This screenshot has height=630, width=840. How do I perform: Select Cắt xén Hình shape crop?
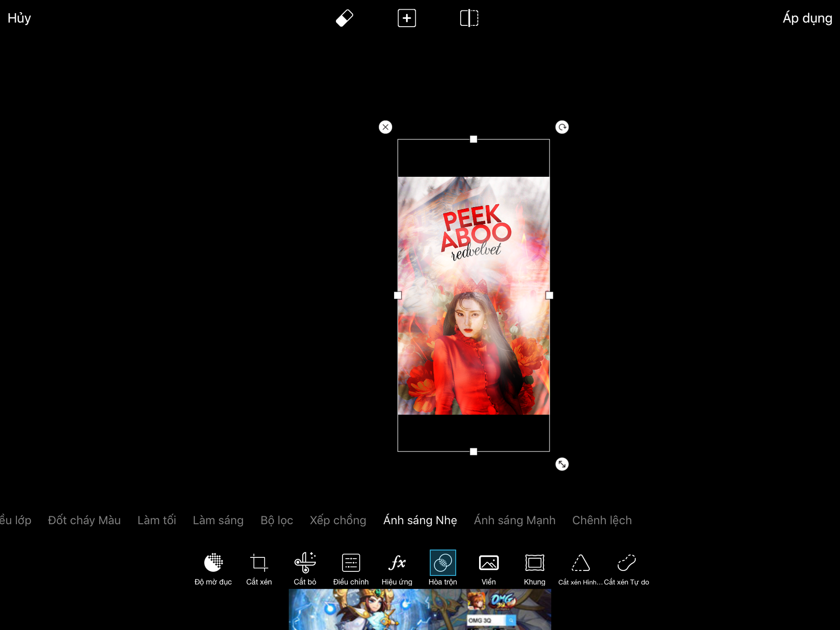pyautogui.click(x=581, y=569)
